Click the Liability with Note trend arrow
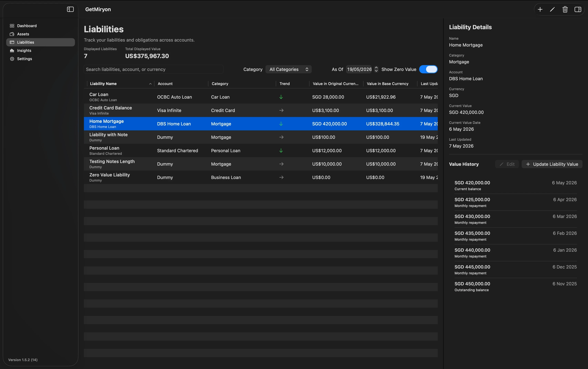Image resolution: width=588 pixels, height=369 pixels. tap(281, 137)
